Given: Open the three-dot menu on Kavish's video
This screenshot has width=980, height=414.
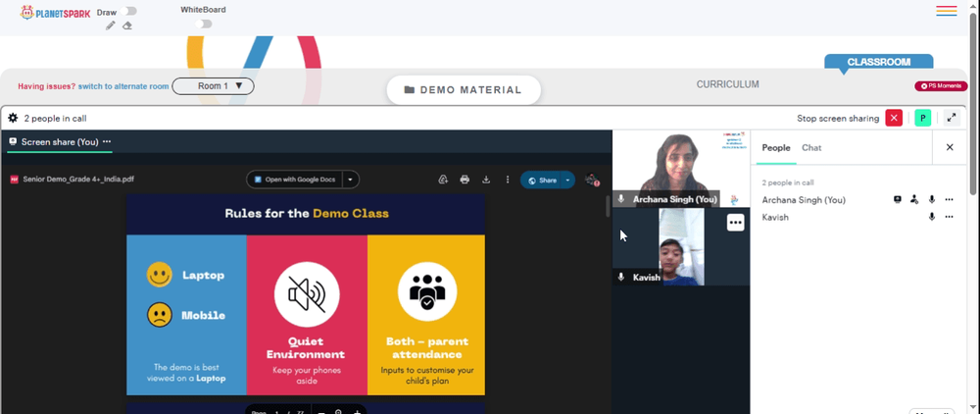Looking at the screenshot, I should [x=736, y=222].
